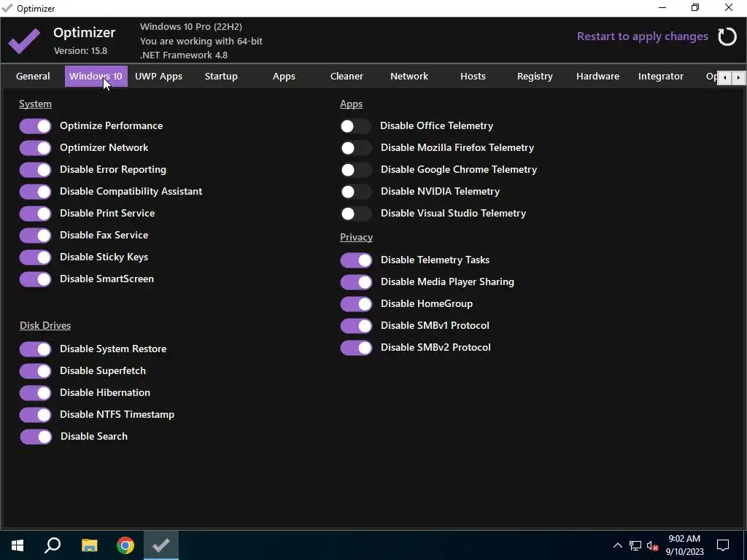Image resolution: width=747 pixels, height=560 pixels.
Task: Toggle Disable System Restore switch
Action: point(35,349)
